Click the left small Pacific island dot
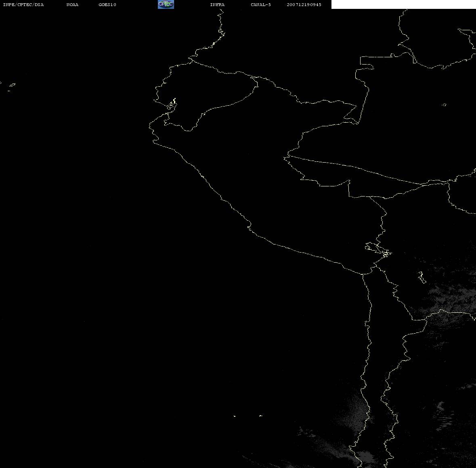Screen dimensions: 476x468 [x=235, y=416]
